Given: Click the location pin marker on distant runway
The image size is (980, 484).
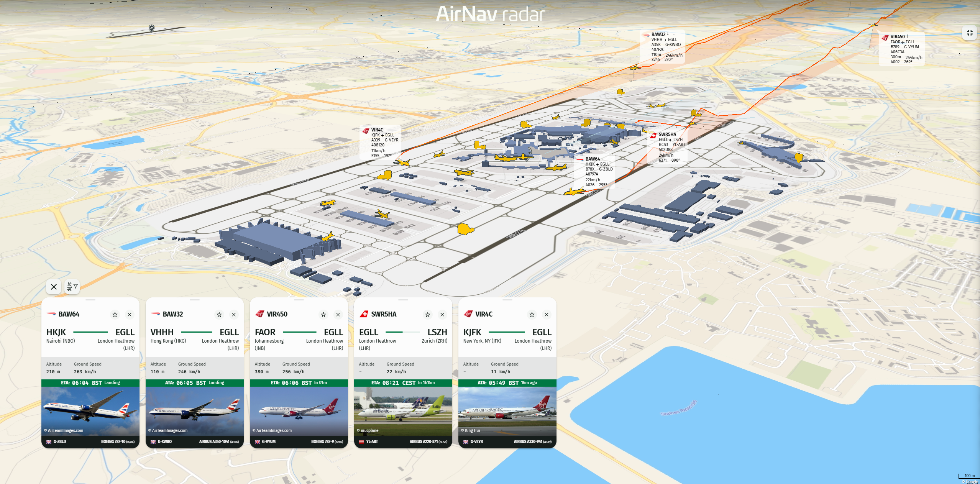Looking at the screenshot, I should click(x=151, y=28).
